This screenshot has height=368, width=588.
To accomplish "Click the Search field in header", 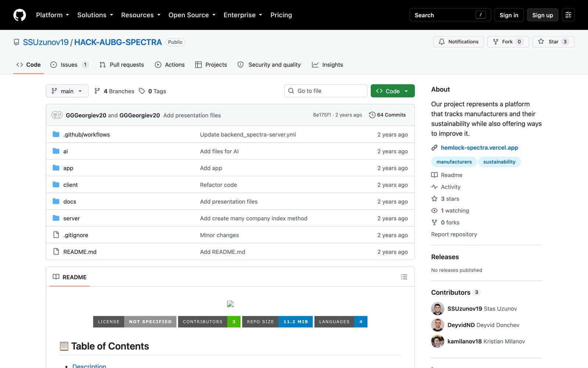I will point(450,15).
